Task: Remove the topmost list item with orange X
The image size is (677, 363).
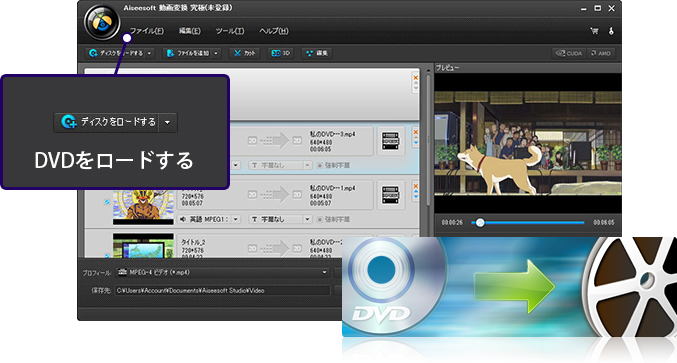Action: tap(416, 78)
